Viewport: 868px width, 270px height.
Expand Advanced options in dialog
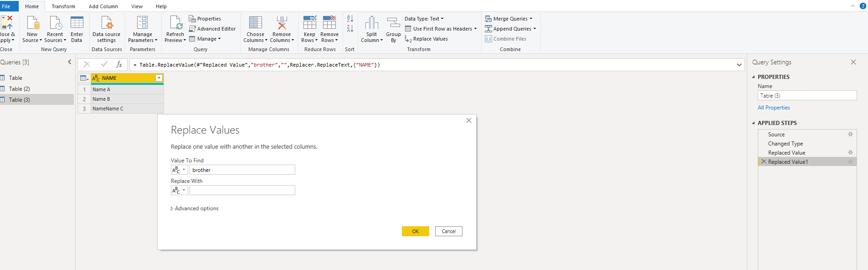[x=195, y=208]
